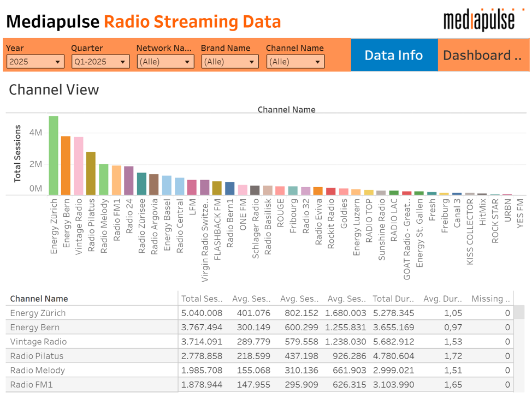Screen dimensions: 532x393
Task: Open the Channel Name filter dropdown
Action: click(x=295, y=62)
